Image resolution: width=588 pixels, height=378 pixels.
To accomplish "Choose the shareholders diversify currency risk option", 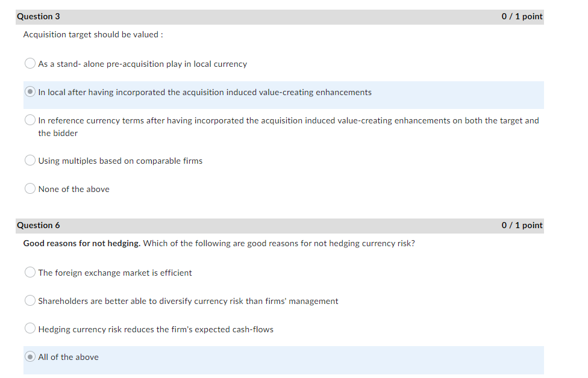I will [x=30, y=300].
